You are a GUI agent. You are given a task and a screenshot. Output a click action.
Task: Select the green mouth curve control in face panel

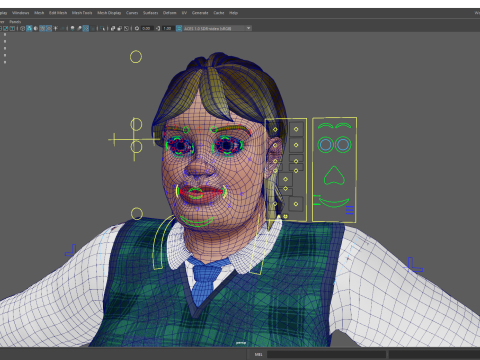(334, 202)
